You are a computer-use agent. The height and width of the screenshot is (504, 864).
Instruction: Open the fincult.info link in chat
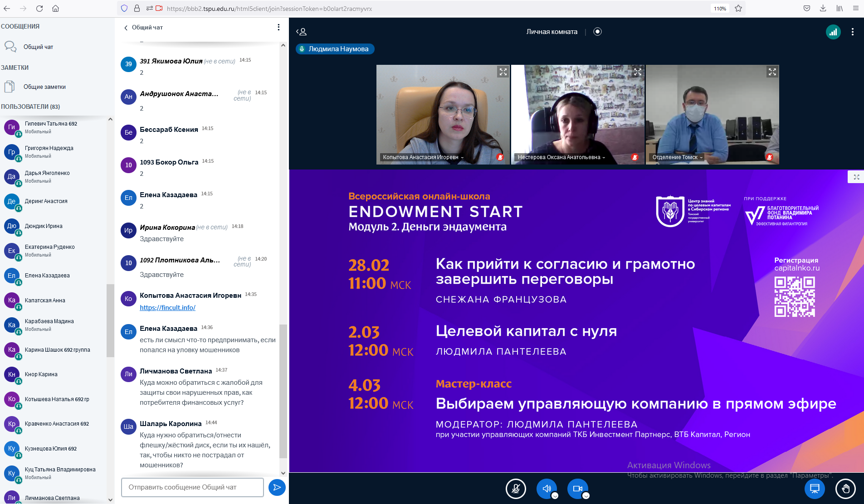(167, 308)
